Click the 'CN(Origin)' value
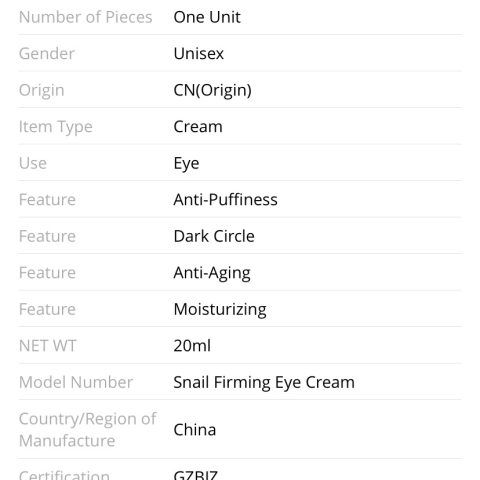Screen dimensions: 480x480 point(213,90)
